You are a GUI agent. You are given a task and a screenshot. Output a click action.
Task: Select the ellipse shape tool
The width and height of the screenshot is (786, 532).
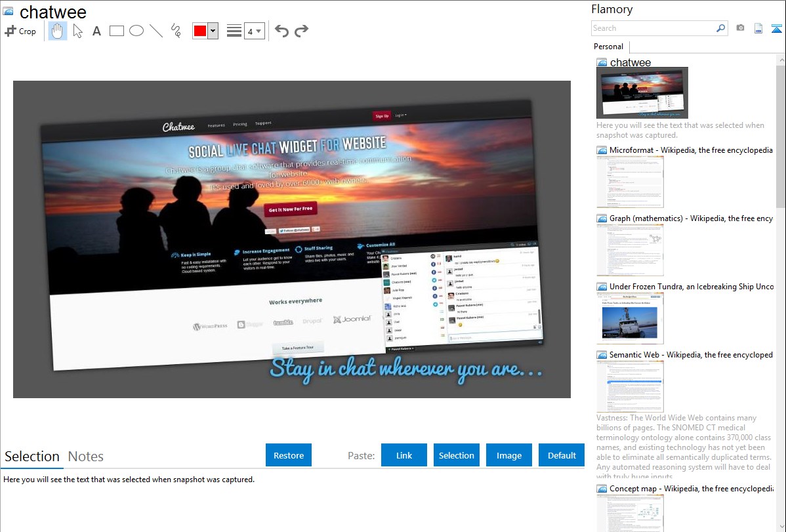(136, 31)
